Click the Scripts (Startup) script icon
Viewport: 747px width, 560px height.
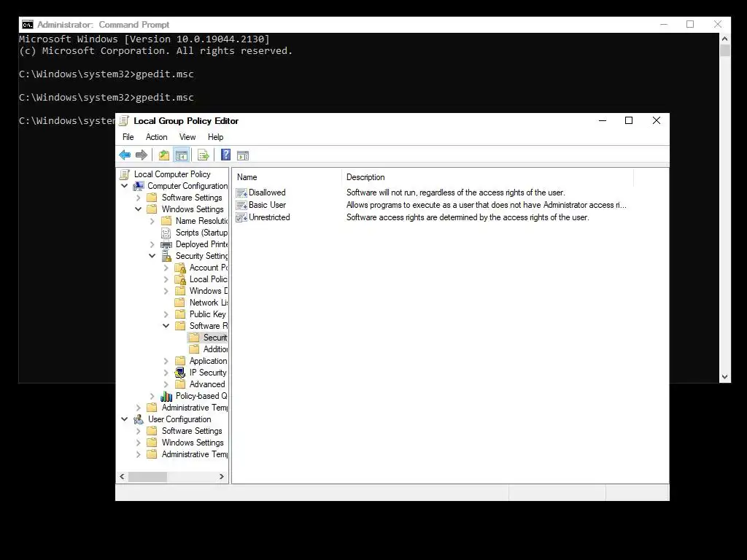166,233
